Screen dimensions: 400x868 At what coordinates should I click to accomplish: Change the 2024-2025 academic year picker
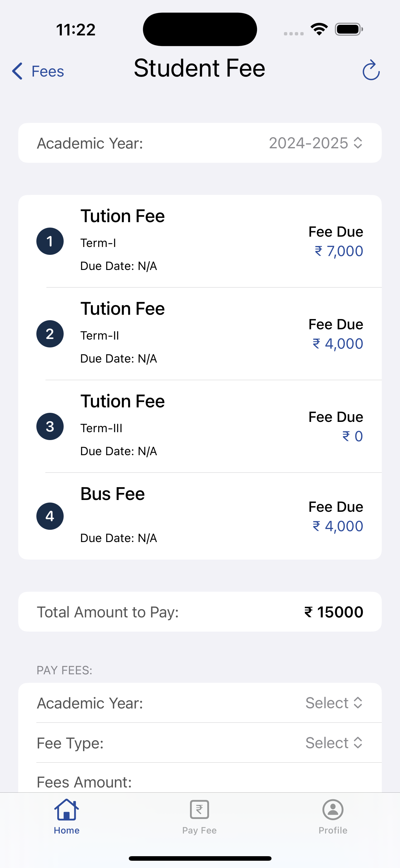(316, 143)
